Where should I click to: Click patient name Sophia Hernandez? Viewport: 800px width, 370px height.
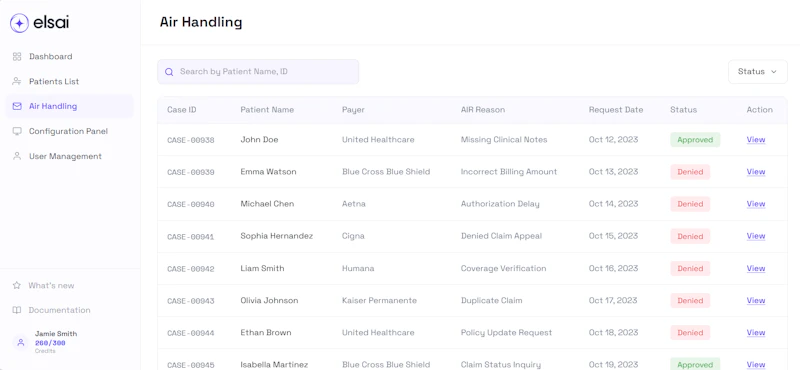pyautogui.click(x=277, y=236)
